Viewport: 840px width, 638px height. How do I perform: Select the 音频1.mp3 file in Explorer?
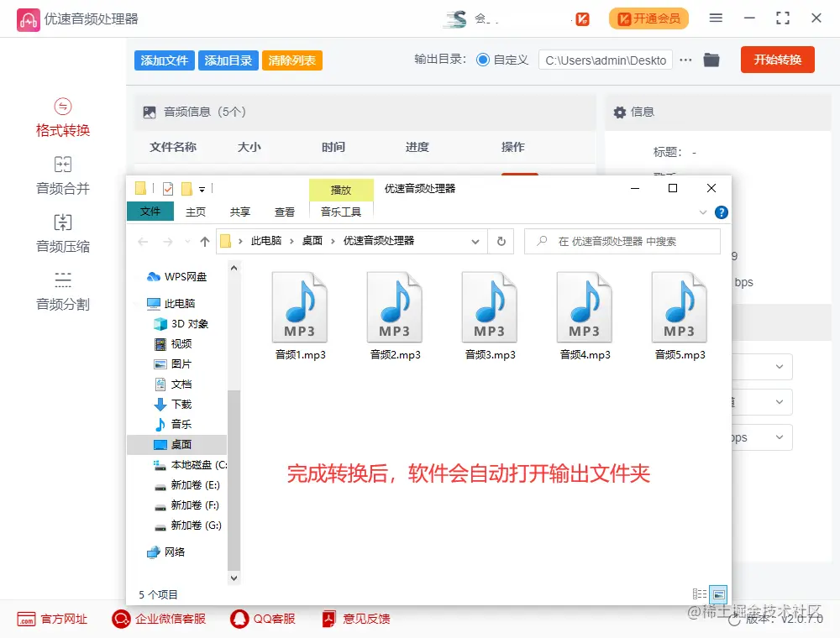click(300, 316)
